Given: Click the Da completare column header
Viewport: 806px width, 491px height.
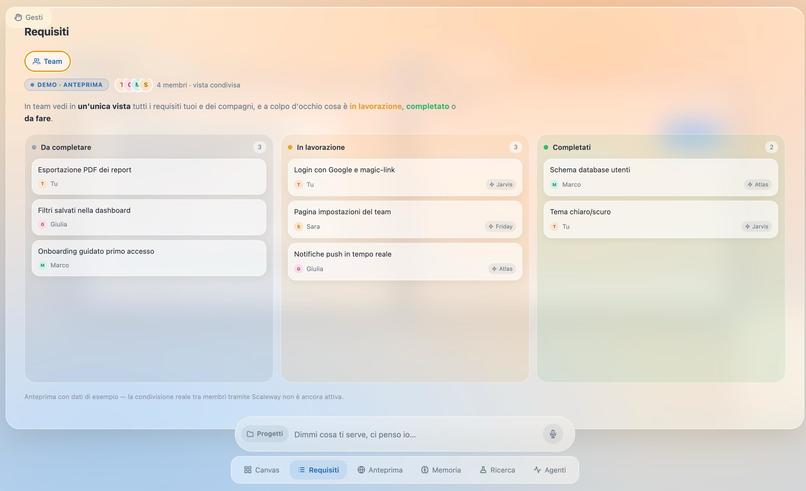Looking at the screenshot, I should point(66,148).
